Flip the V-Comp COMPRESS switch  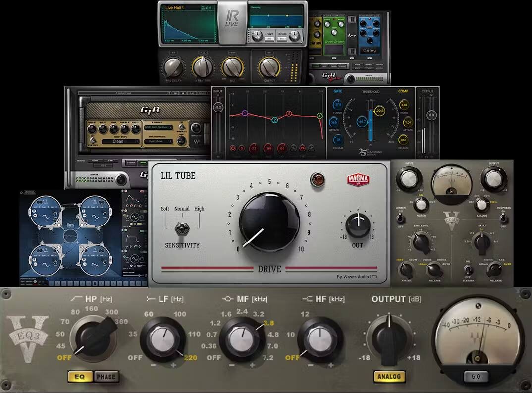coord(503,218)
